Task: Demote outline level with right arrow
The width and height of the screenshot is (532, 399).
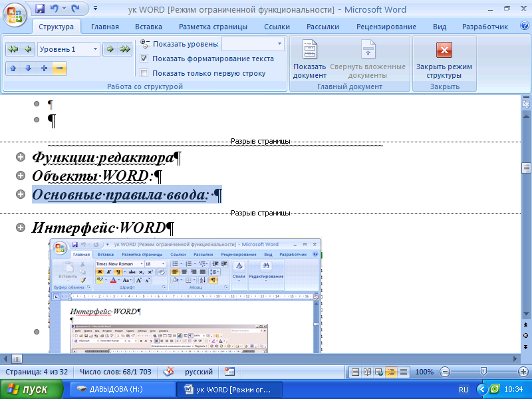Action: [110, 49]
